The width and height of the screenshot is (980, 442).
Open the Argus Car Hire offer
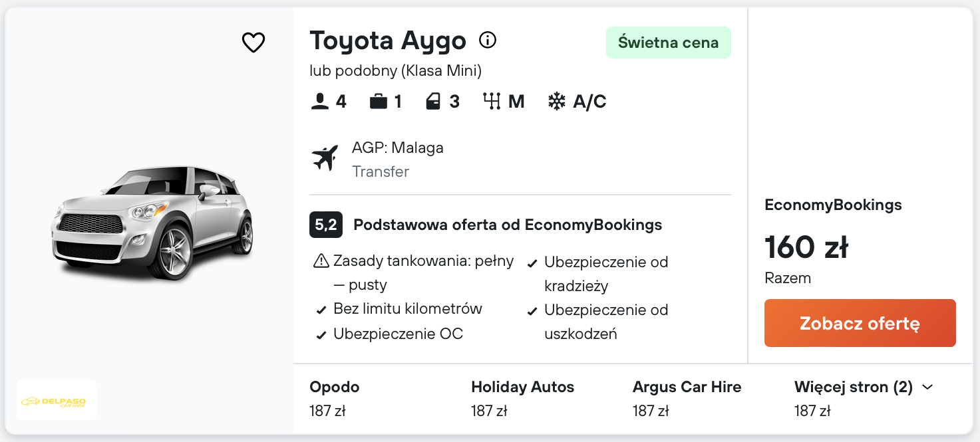coord(687,399)
